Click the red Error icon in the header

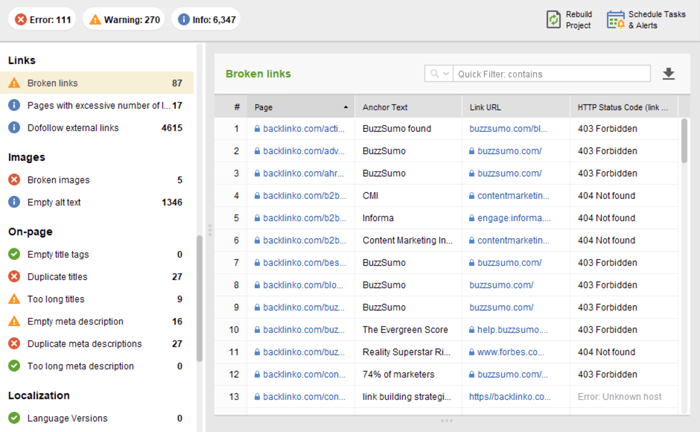click(21, 20)
